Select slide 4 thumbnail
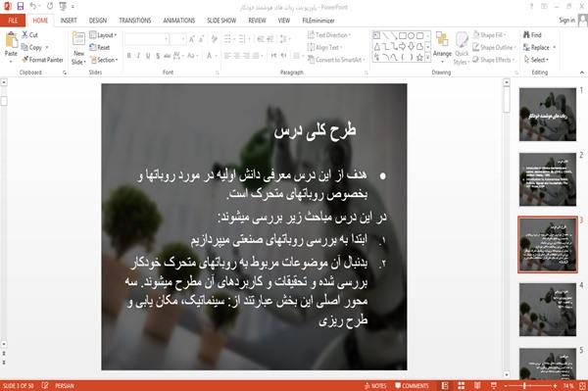Image resolution: width=588 pixels, height=391 pixels. coord(548,310)
